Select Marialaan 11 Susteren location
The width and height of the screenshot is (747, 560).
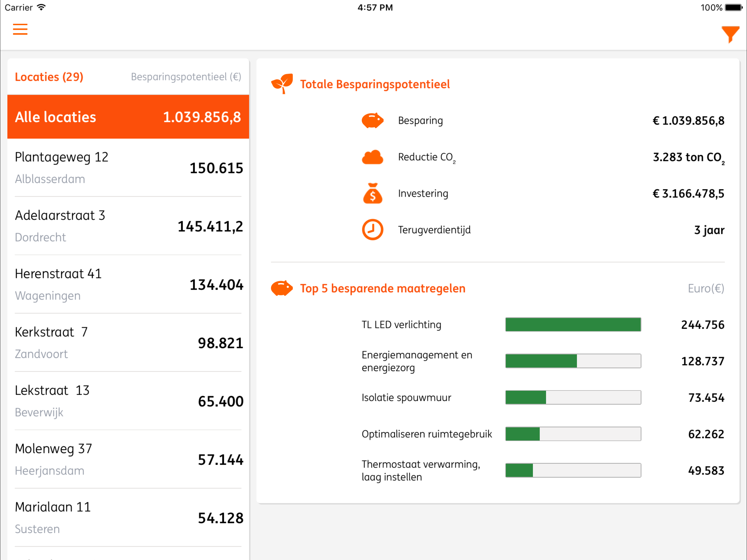coord(128,518)
